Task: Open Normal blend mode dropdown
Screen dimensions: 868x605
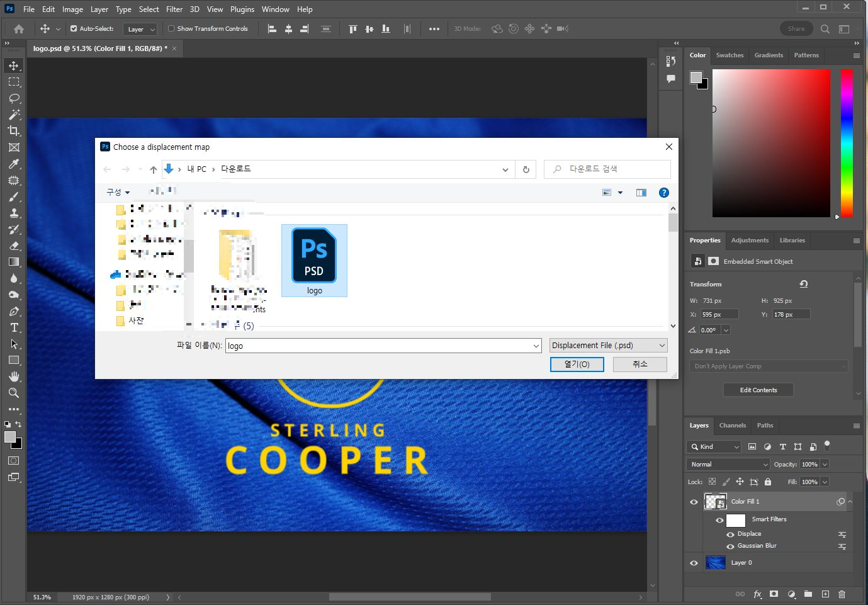Action: (729, 464)
